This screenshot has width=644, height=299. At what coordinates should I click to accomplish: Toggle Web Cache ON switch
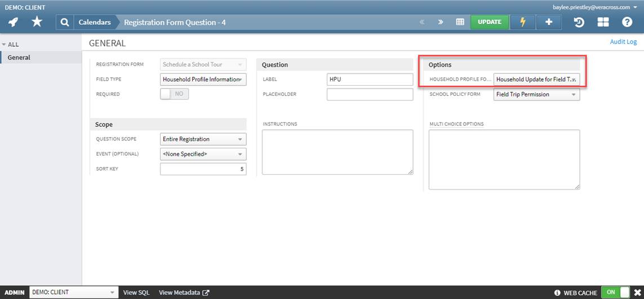click(x=615, y=292)
